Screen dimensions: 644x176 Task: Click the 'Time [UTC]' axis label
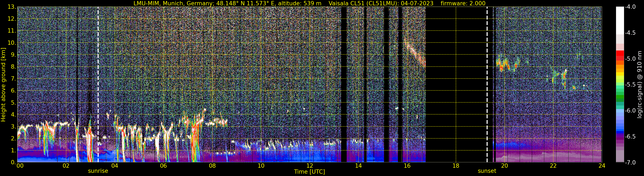pyautogui.click(x=310, y=172)
